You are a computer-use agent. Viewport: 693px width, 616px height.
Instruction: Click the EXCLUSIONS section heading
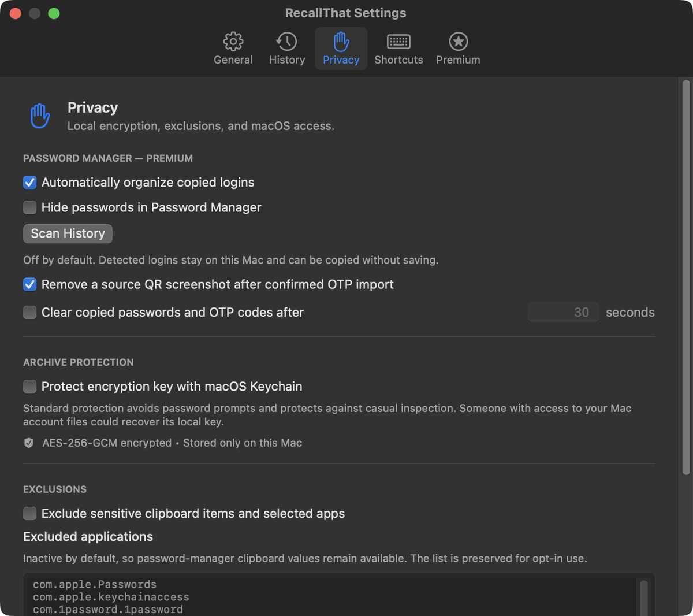click(x=55, y=489)
